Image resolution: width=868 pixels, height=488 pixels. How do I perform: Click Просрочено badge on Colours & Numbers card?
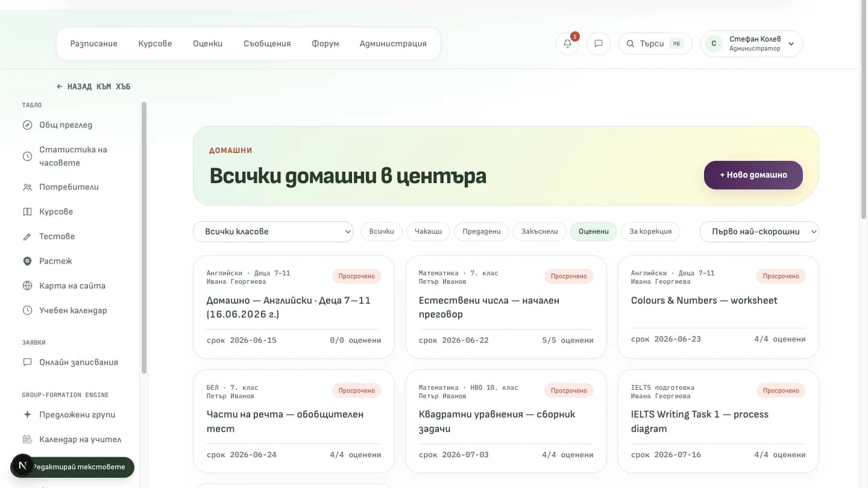pyautogui.click(x=781, y=277)
